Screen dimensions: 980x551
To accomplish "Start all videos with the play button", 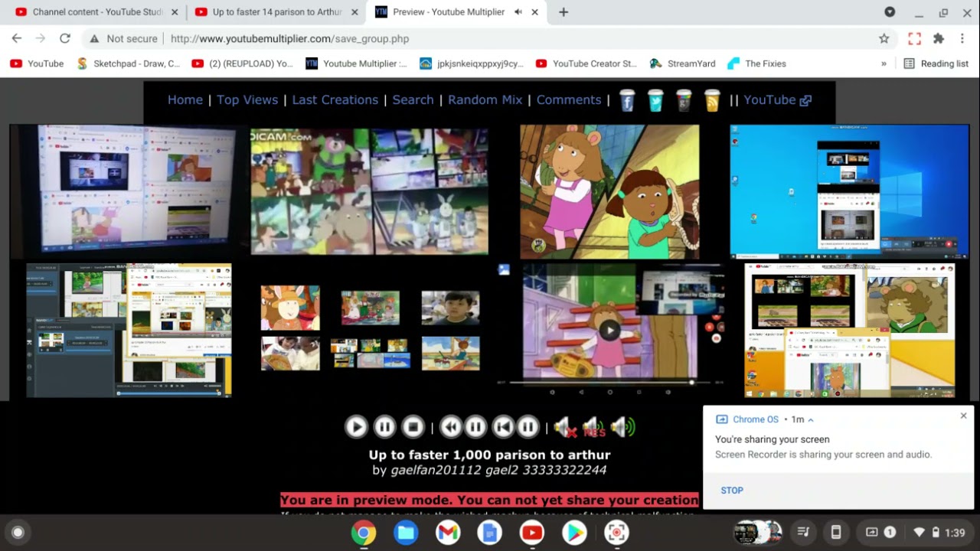I will 356,427.
